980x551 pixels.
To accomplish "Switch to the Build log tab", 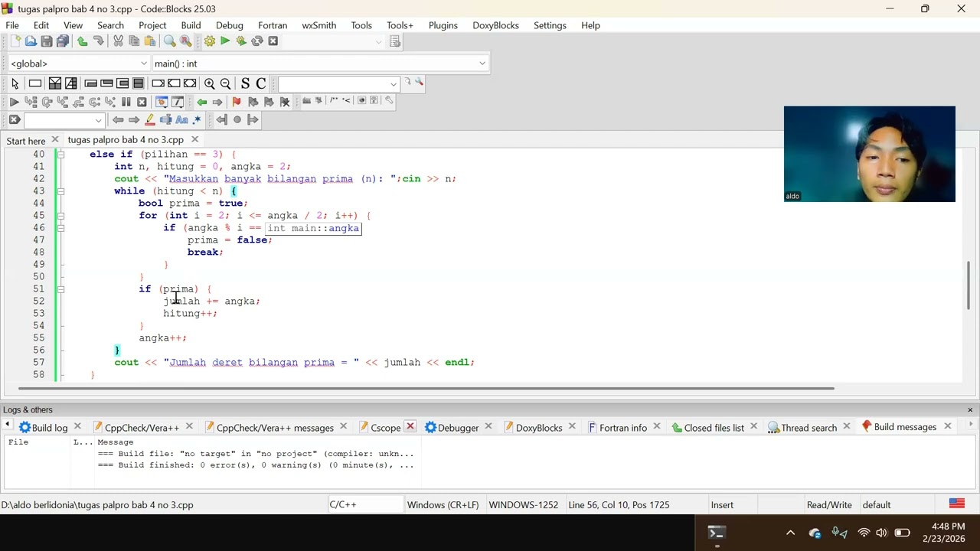I will (43, 428).
